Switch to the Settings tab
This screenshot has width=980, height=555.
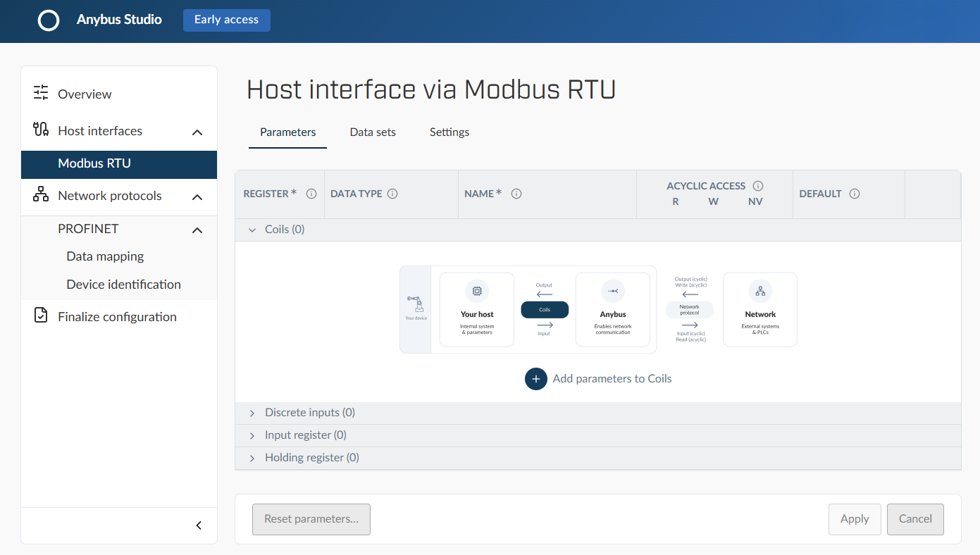pos(449,132)
